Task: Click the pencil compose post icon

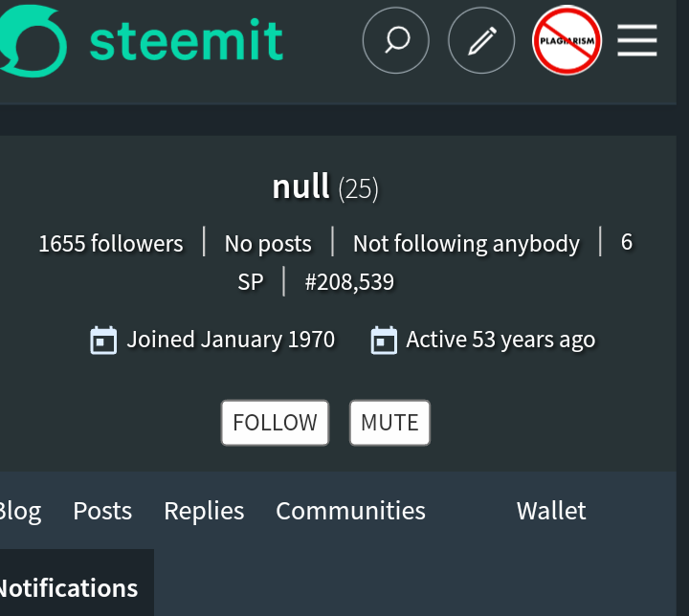Action: [x=481, y=40]
